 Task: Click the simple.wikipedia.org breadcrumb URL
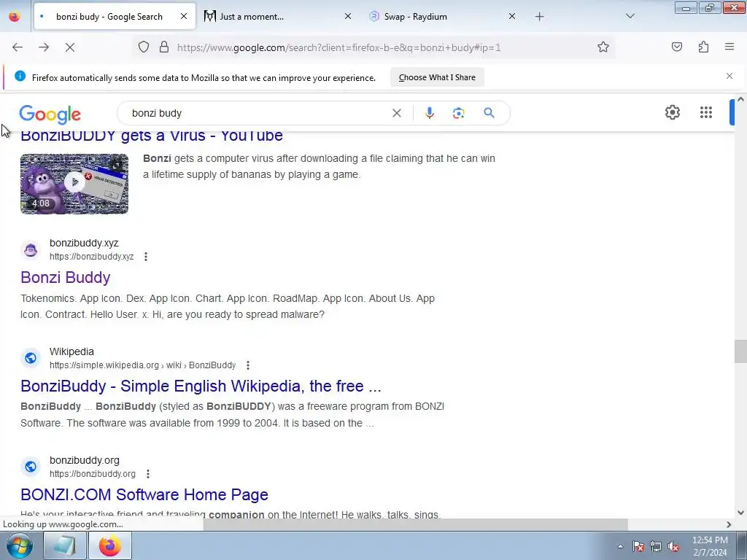tap(142, 365)
